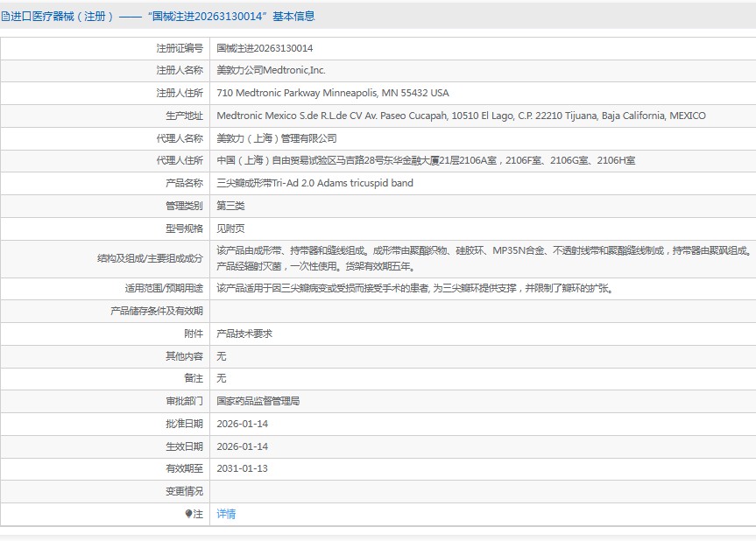Select approving department 国家药品监督管理局
This screenshot has width=756, height=541.
point(258,401)
